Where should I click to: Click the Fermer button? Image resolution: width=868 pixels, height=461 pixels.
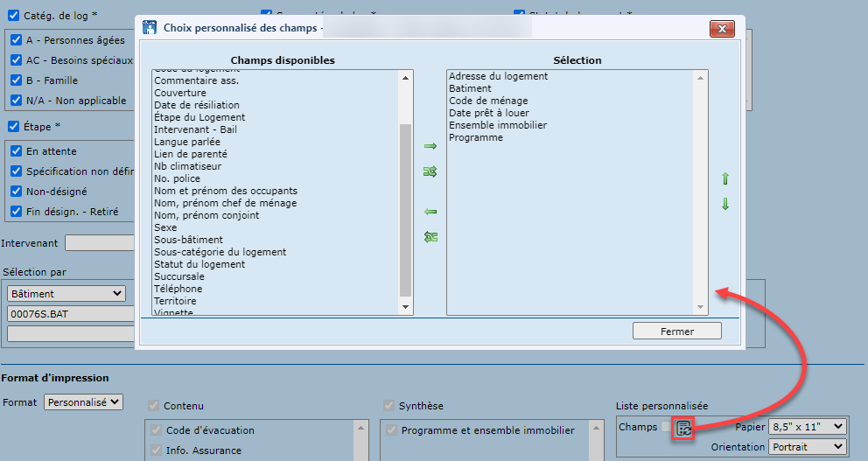click(x=676, y=332)
